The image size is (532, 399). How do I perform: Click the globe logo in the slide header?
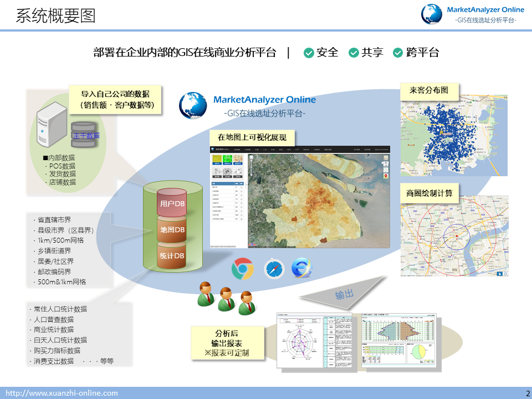(432, 14)
